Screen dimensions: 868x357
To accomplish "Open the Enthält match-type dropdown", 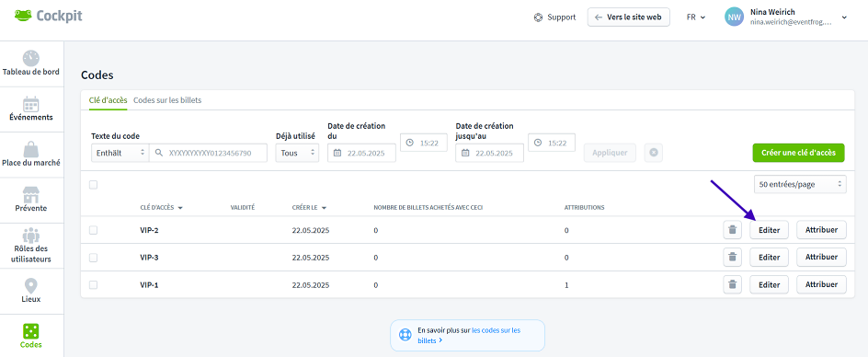I will [120, 153].
